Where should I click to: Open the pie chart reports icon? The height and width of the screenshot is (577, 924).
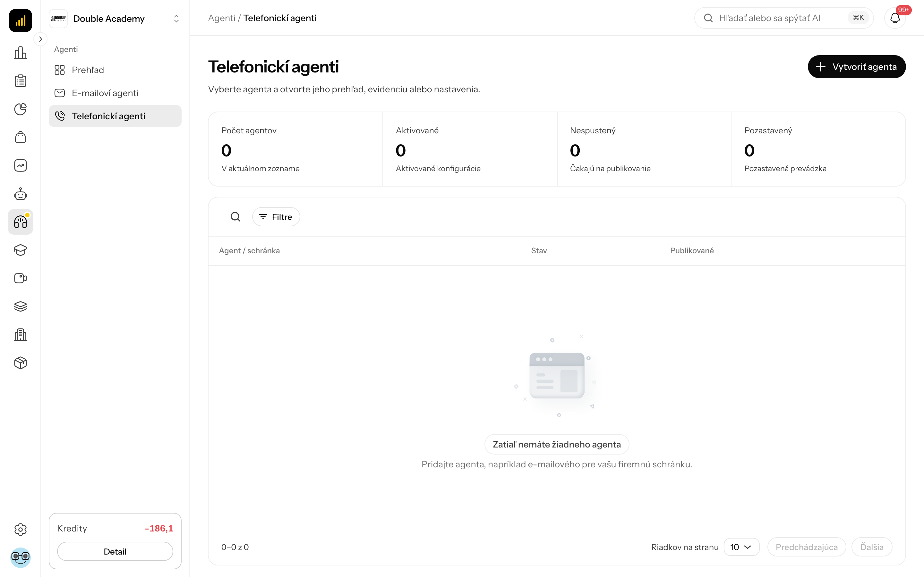pyautogui.click(x=20, y=109)
